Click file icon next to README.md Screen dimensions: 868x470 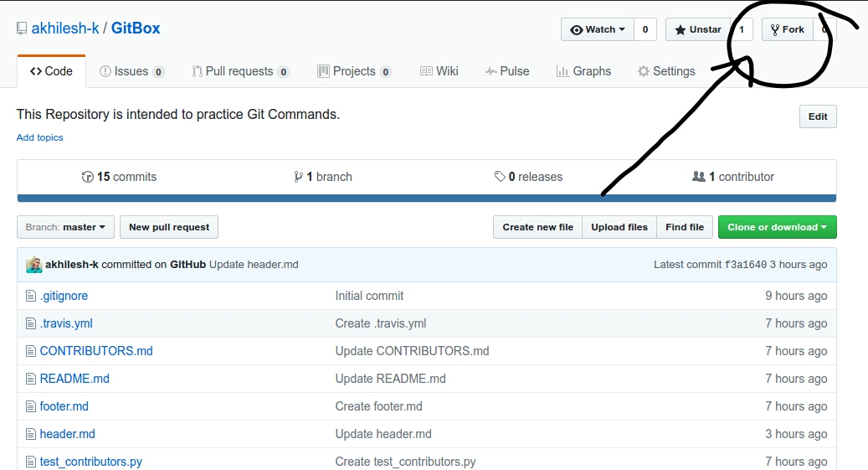(x=31, y=380)
